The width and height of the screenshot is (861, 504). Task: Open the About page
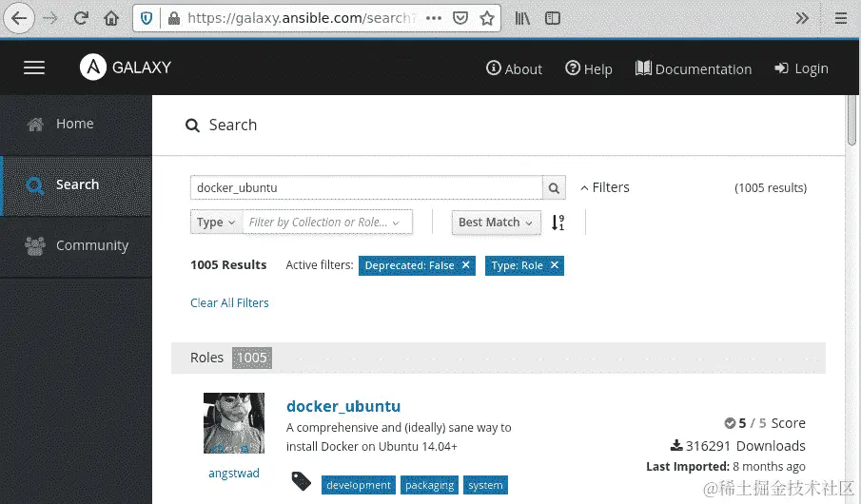pyautogui.click(x=514, y=68)
